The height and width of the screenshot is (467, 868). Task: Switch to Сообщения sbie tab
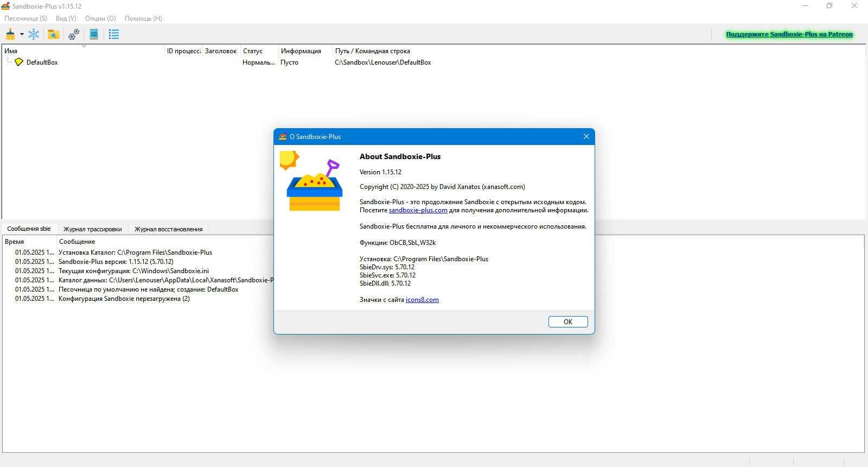click(x=29, y=229)
